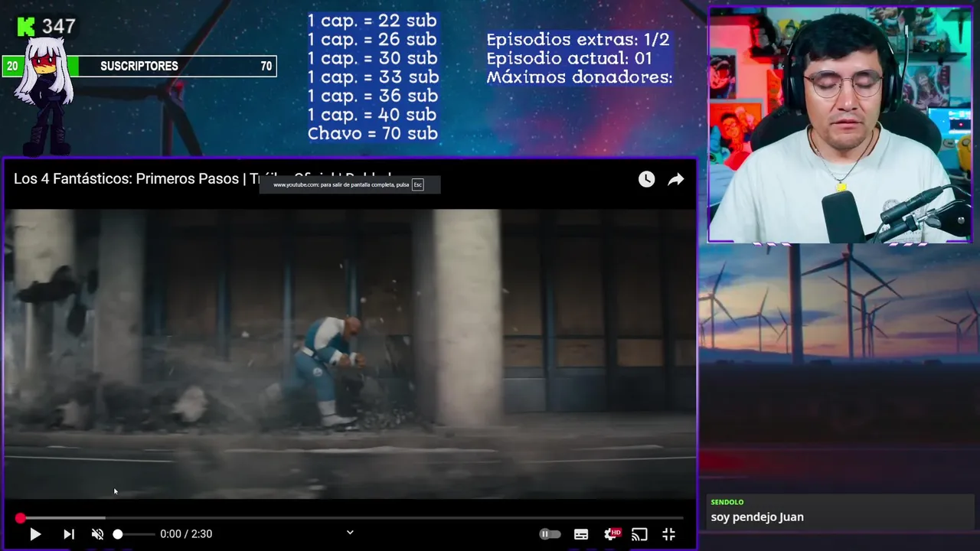
Task: Turn on subtitles/closed captions
Action: (x=581, y=534)
